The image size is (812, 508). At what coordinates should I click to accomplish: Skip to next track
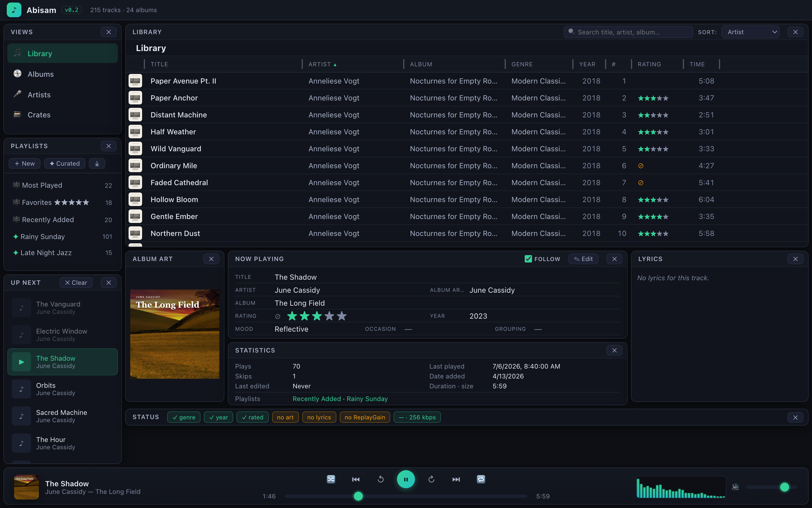coord(456,479)
